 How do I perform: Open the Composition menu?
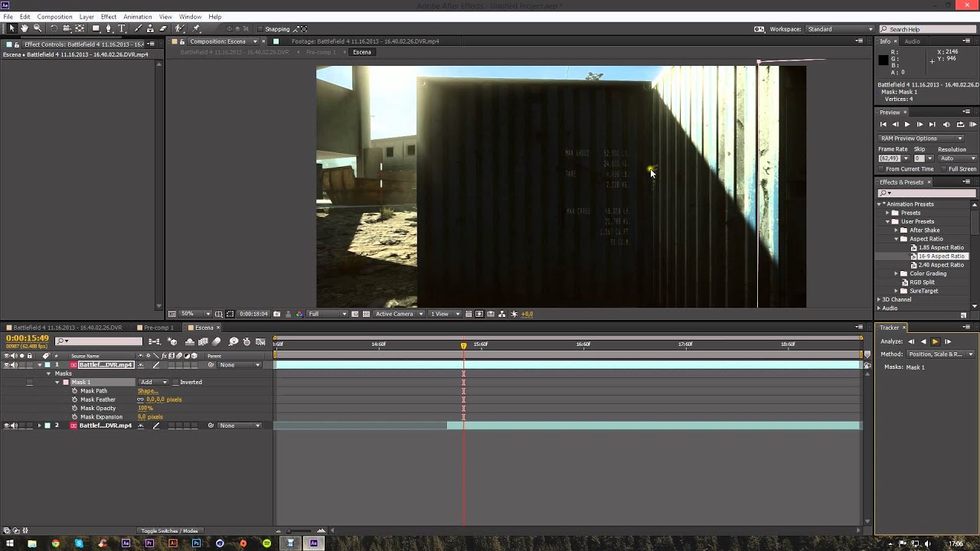point(54,17)
